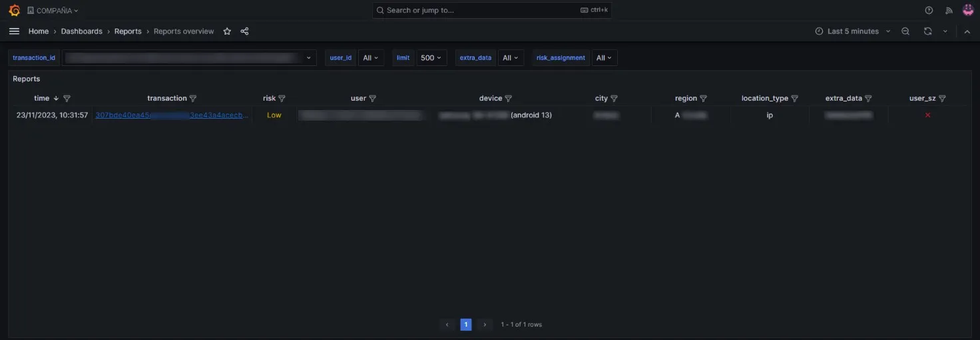The image size is (980, 340).
Task: Go to Home breadcrumb
Action: (x=39, y=31)
